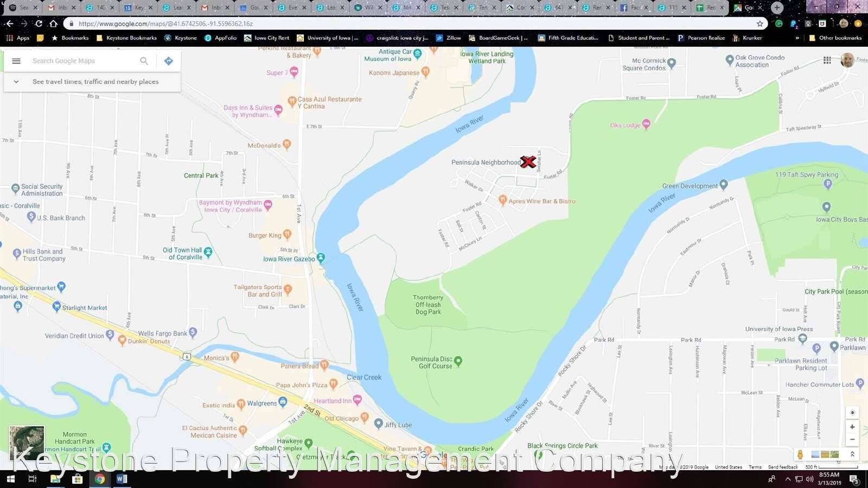Switch to the Facebook browser tab
The image size is (868, 488).
633,8
